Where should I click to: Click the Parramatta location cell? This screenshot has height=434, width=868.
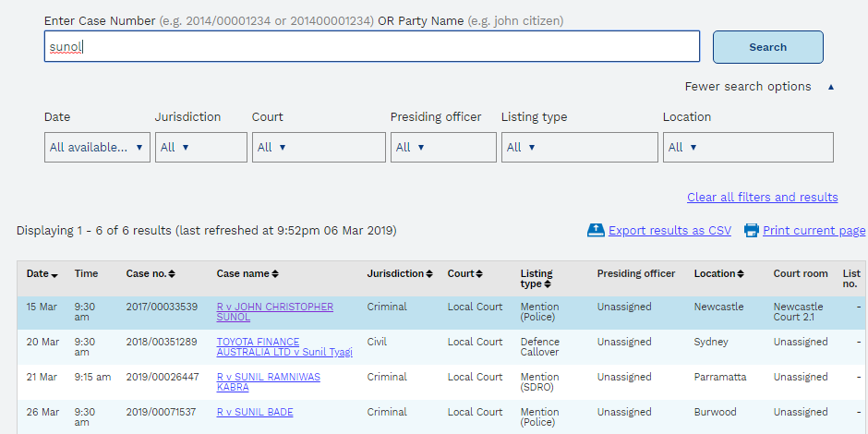tap(720, 377)
